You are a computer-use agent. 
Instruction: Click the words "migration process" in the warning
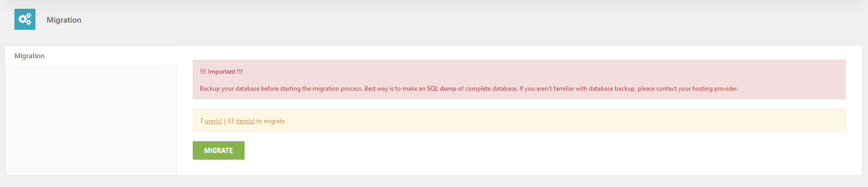pyautogui.click(x=337, y=89)
